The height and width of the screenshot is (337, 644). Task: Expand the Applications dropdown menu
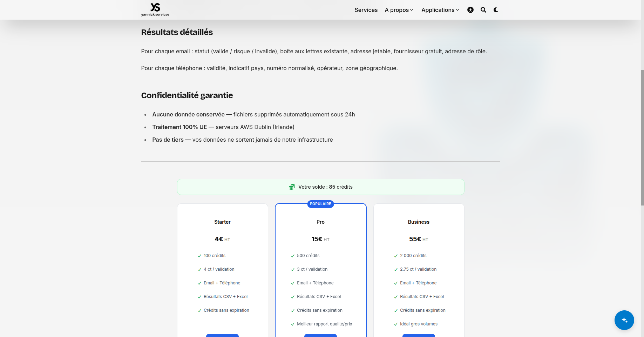[440, 10]
